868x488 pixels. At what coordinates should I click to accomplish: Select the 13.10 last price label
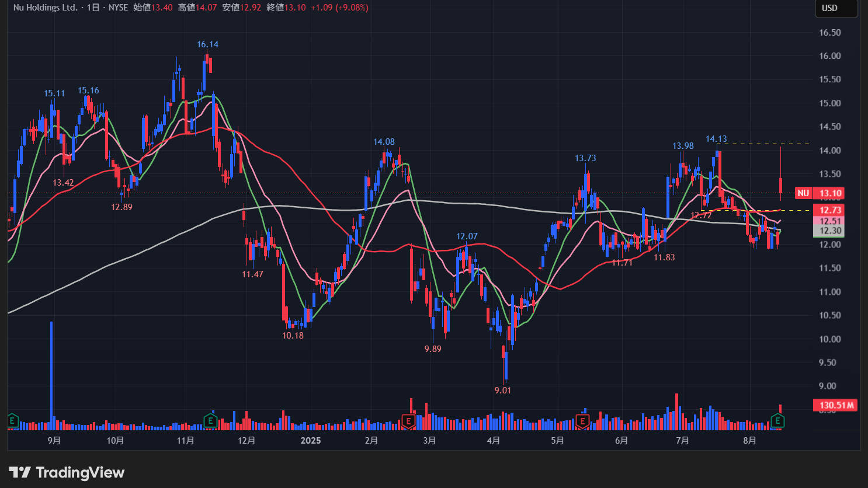830,193
